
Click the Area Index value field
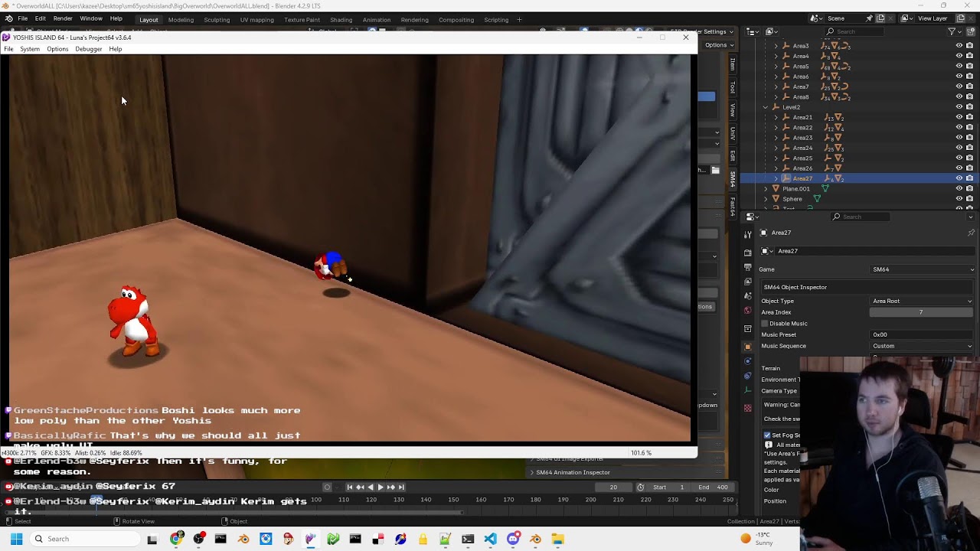921,312
